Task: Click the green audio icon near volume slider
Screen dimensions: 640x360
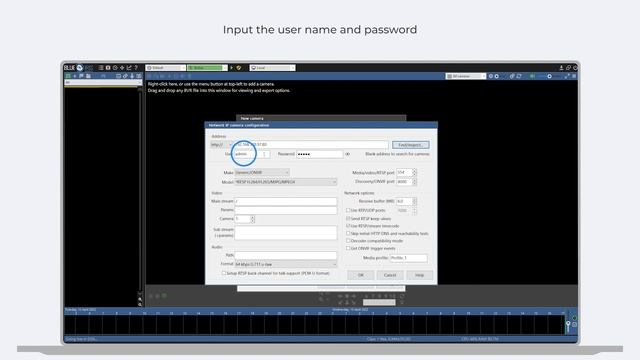Action: click(x=532, y=76)
